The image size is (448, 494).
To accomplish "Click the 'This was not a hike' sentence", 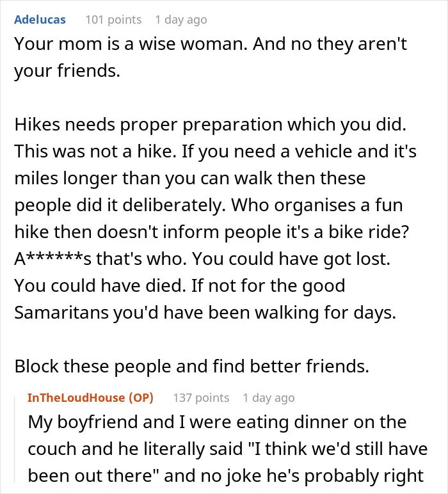I will tap(95, 151).
